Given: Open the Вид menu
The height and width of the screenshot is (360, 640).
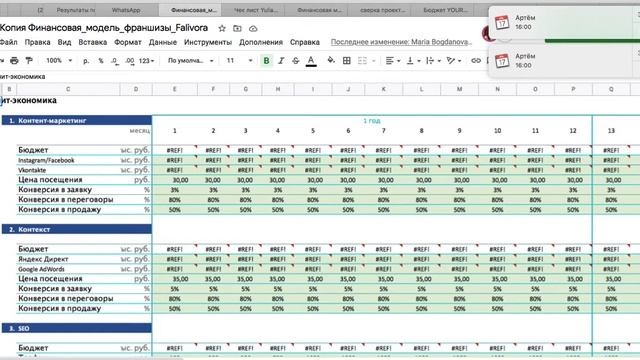Looking at the screenshot, I should click(64, 42).
